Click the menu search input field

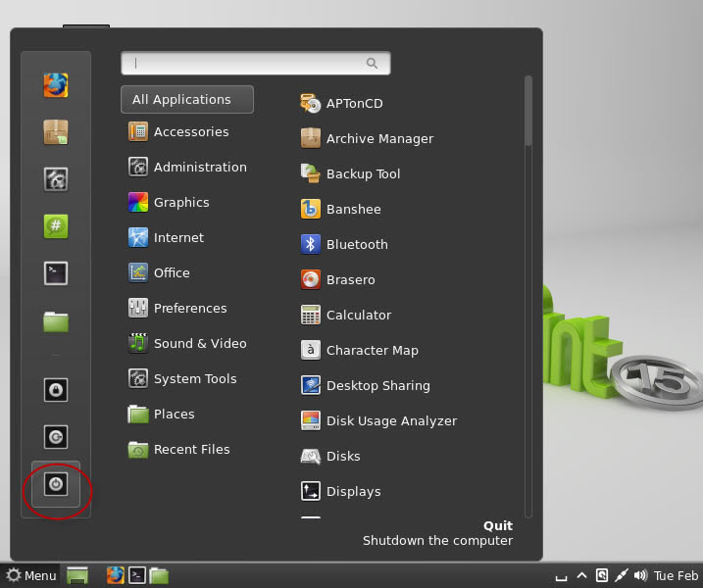[256, 63]
